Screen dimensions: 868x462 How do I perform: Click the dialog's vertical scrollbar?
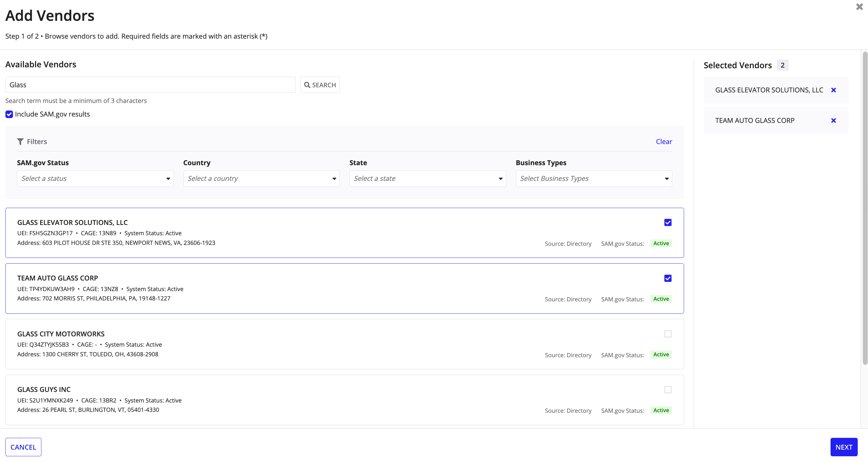[865, 208]
